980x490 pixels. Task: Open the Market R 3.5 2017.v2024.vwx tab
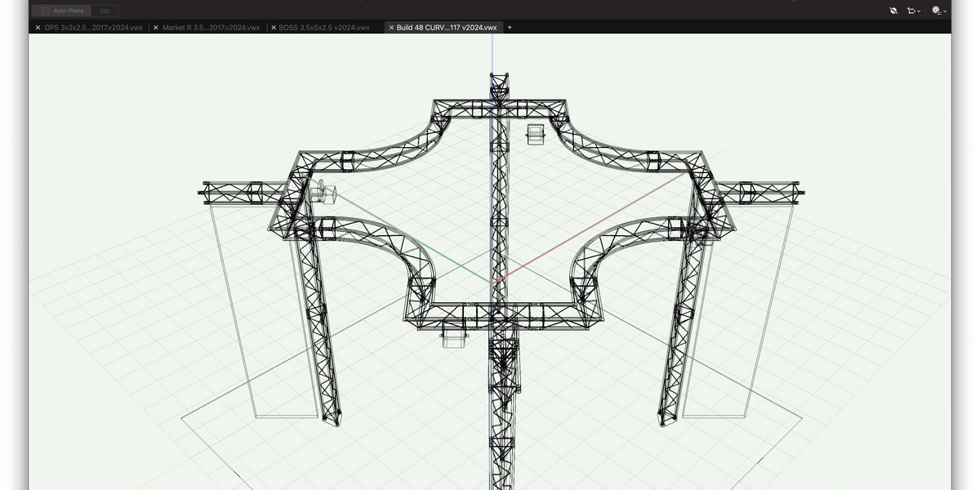point(211,27)
